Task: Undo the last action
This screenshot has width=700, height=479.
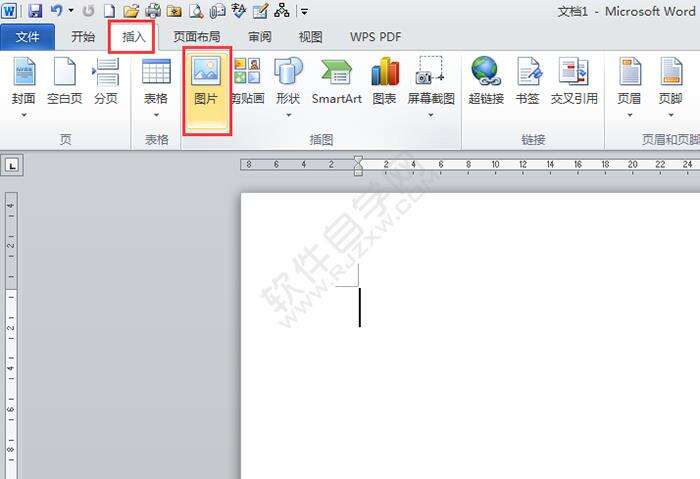Action: point(57,10)
